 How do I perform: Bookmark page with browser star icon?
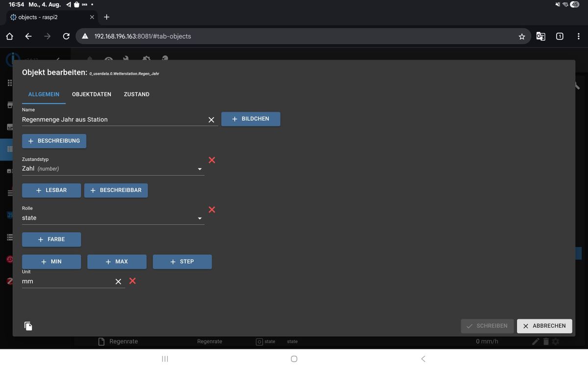pyautogui.click(x=522, y=36)
